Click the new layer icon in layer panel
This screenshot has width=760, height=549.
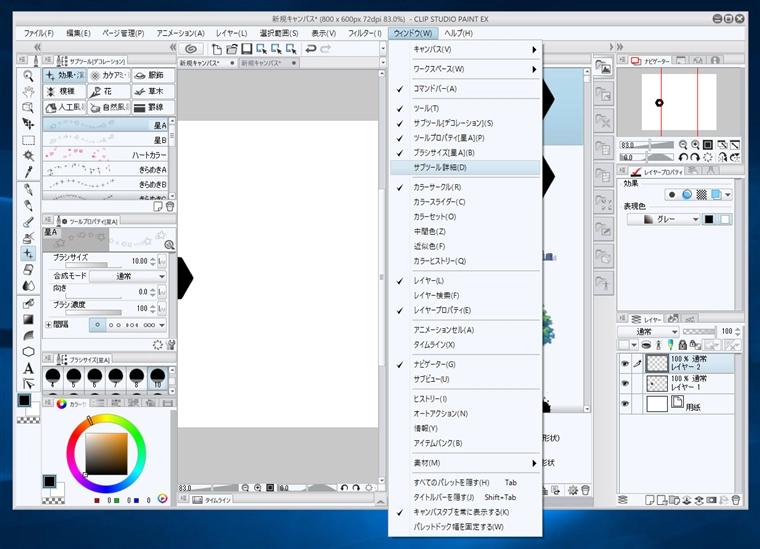click(x=649, y=500)
